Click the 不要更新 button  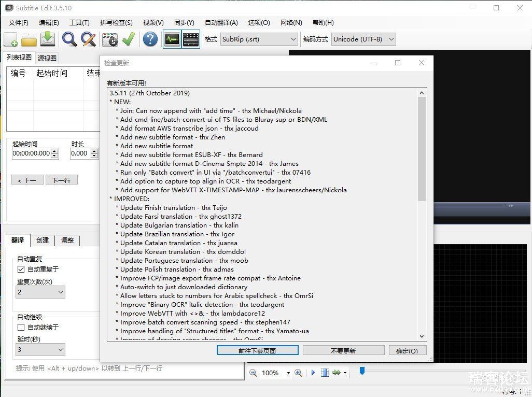click(x=343, y=350)
